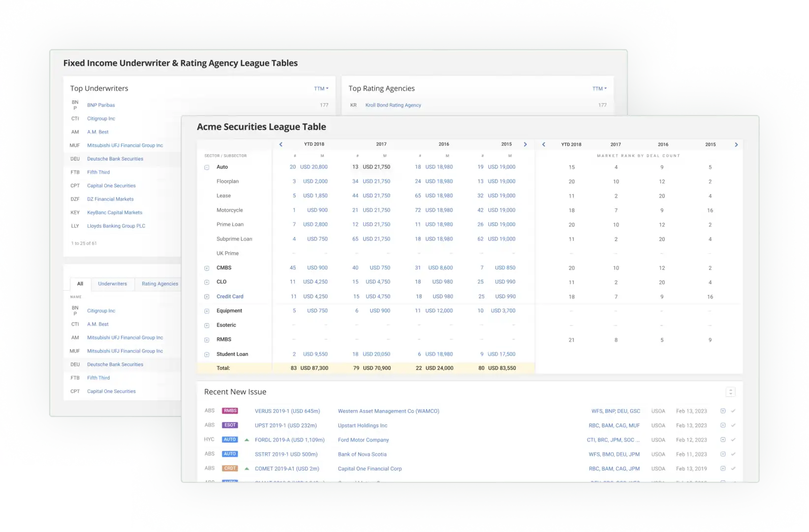Click sort icon in Recent New Issue header
This screenshot has width=809, height=532.
click(x=730, y=392)
